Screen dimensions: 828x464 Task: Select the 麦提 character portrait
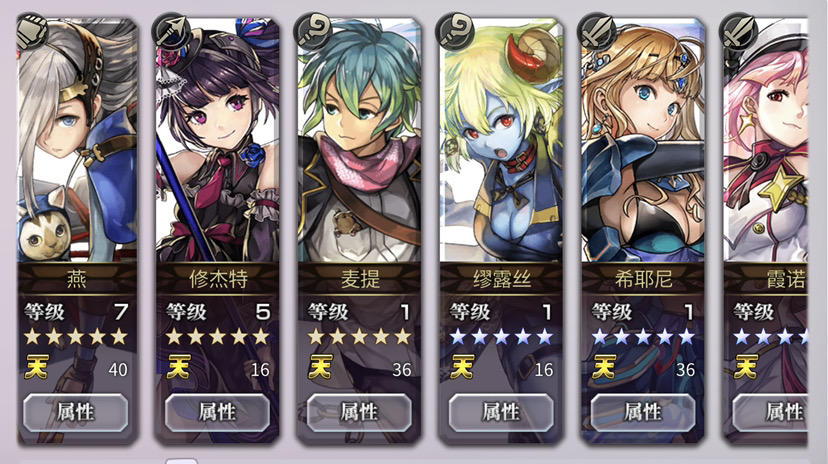click(359, 140)
